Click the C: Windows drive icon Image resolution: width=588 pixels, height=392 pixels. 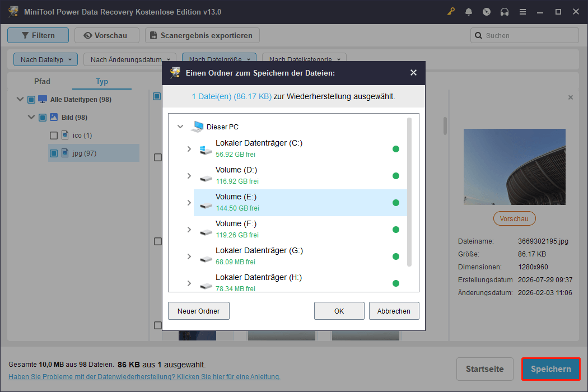(x=206, y=150)
